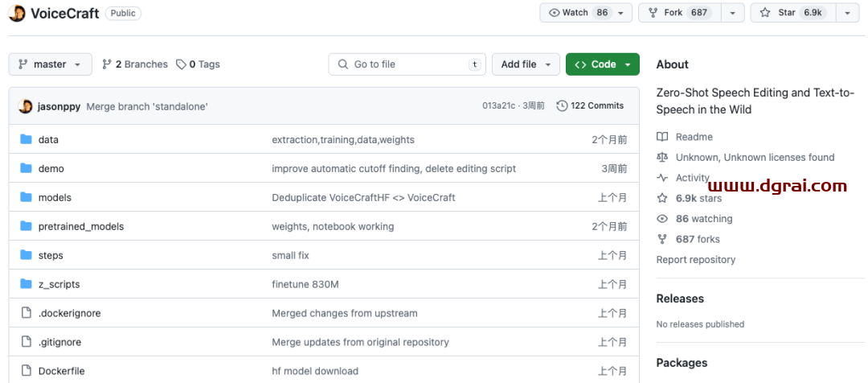The width and height of the screenshot is (868, 383).
Task: Open the 86 watching link
Action: tap(704, 218)
